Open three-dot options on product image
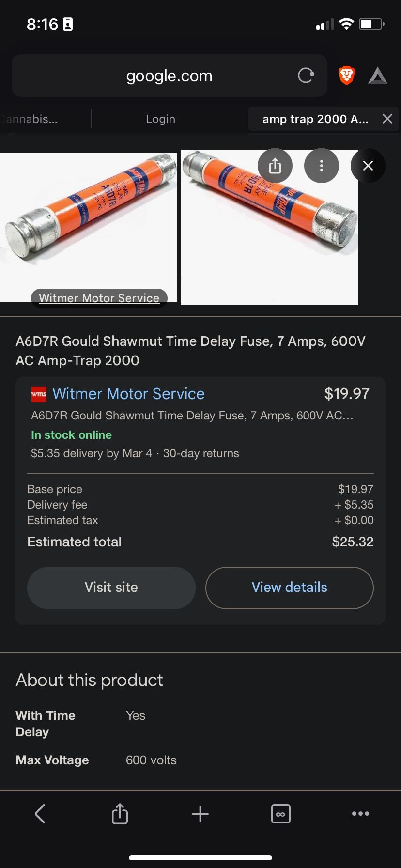This screenshot has height=868, width=401. 321,166
